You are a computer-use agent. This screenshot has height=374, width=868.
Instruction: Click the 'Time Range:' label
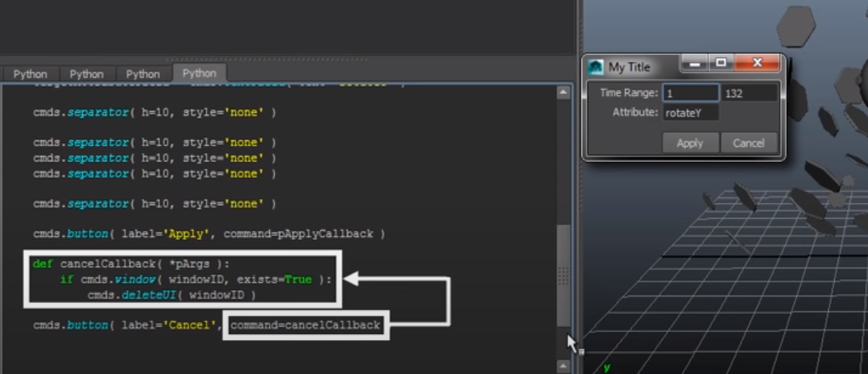pyautogui.click(x=629, y=93)
